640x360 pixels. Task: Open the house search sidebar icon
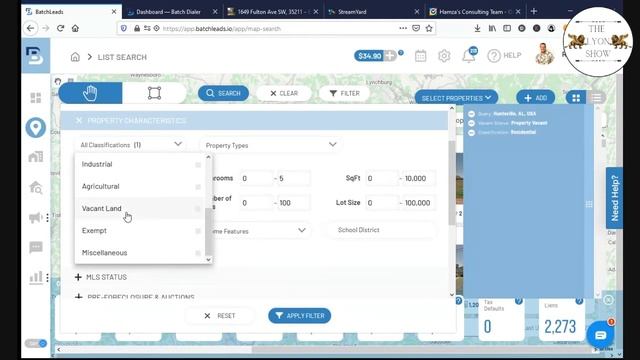36,187
